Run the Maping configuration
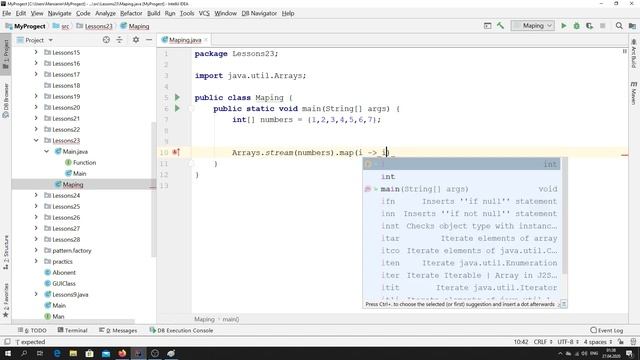The image size is (640, 360). click(564, 26)
